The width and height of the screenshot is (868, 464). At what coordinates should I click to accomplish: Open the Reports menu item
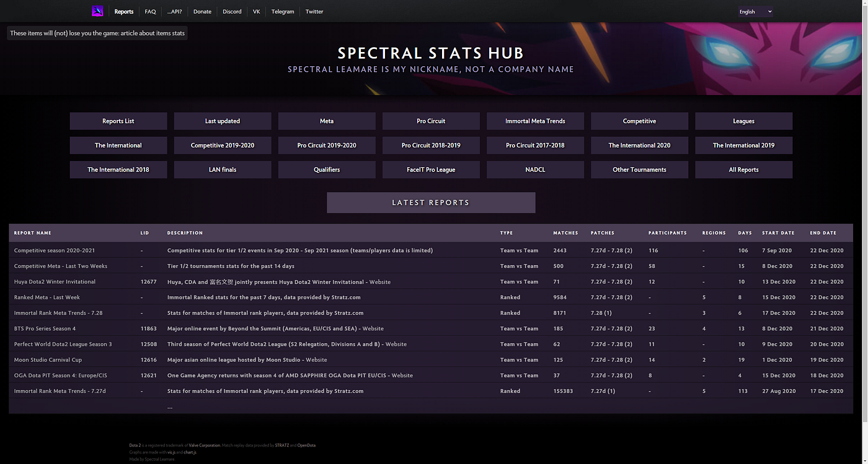(x=124, y=12)
